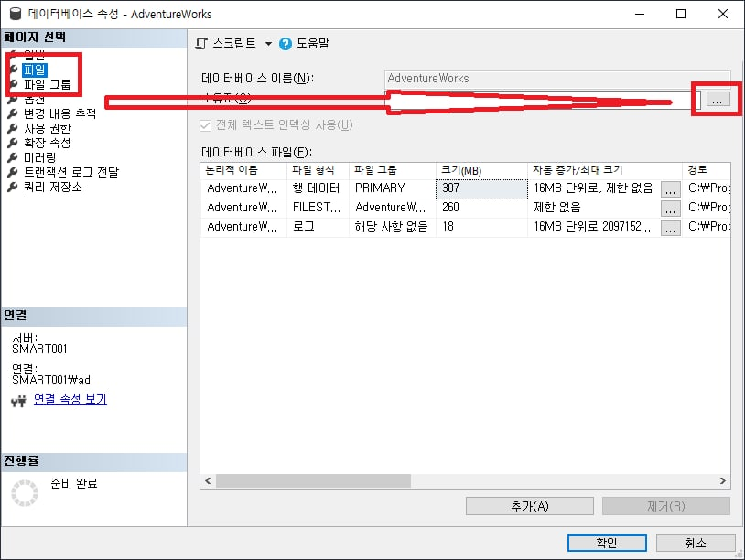This screenshot has height=560, width=745.
Task: Click wrench icon beside 확장 속성
Action: pos(13,143)
